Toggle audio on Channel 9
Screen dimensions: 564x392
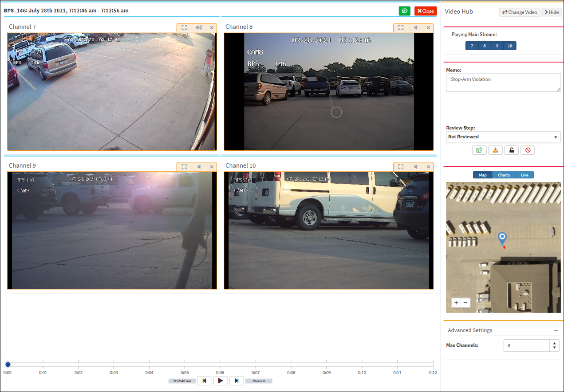coord(199,167)
